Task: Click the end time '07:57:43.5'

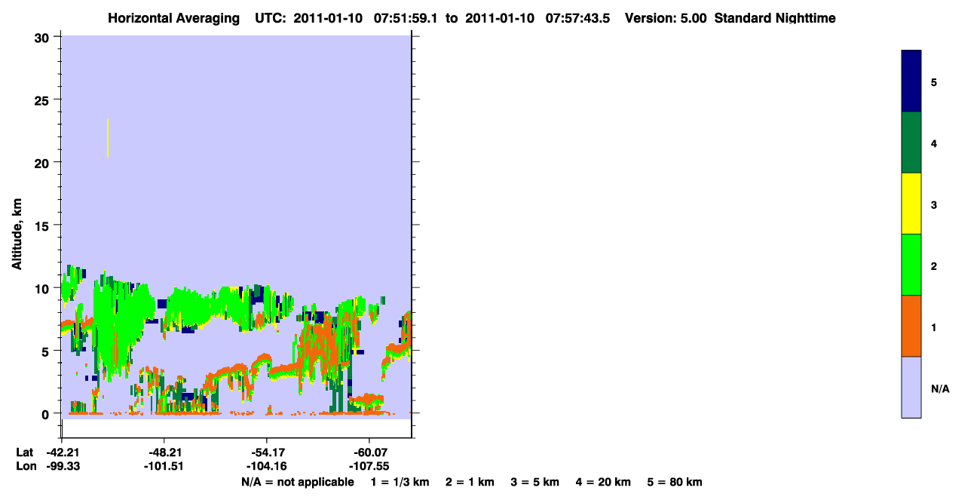Action: (x=577, y=18)
